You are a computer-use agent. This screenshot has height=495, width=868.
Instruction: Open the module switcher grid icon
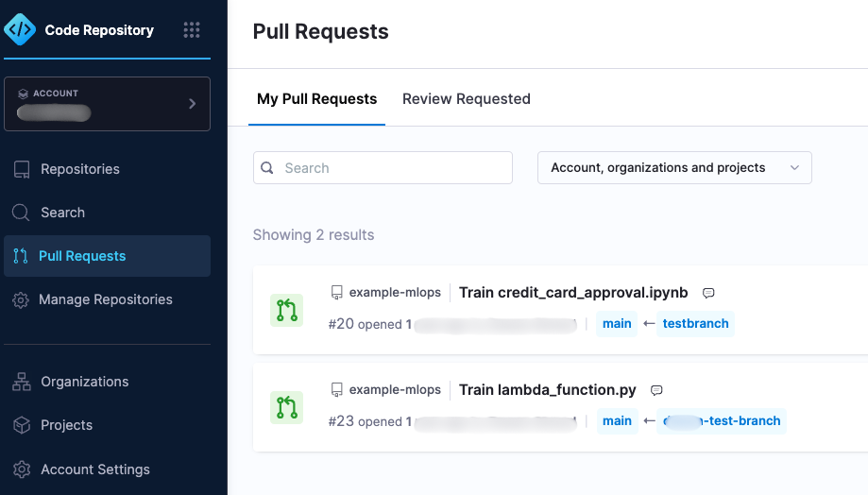tap(192, 30)
